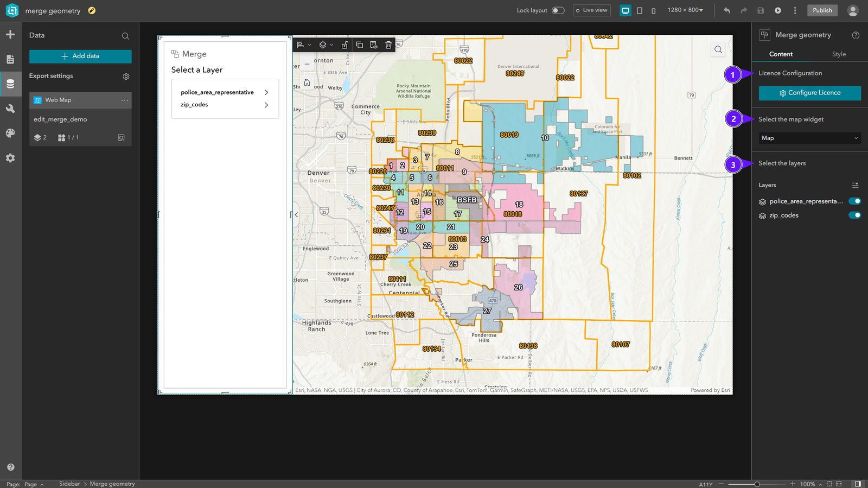Viewport: 868px width, 488px height.
Task: Open the Page panel in sidebar
Action: 10,59
